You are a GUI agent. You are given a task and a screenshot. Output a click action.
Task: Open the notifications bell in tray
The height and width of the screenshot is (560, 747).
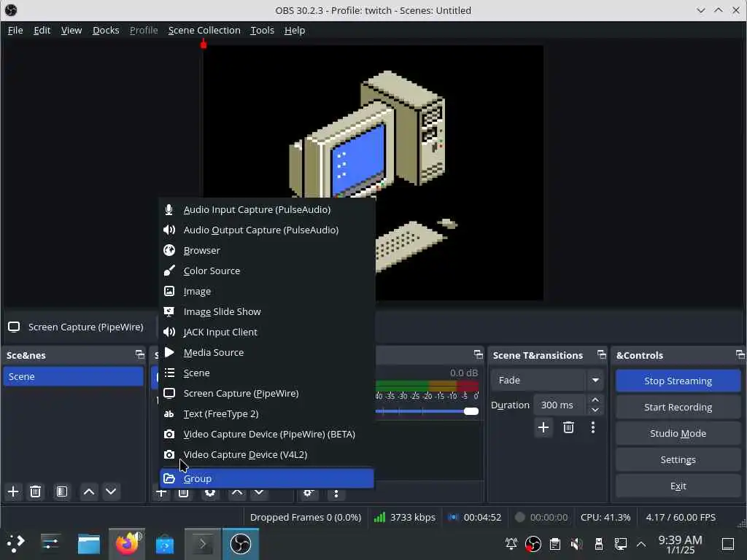(511, 543)
